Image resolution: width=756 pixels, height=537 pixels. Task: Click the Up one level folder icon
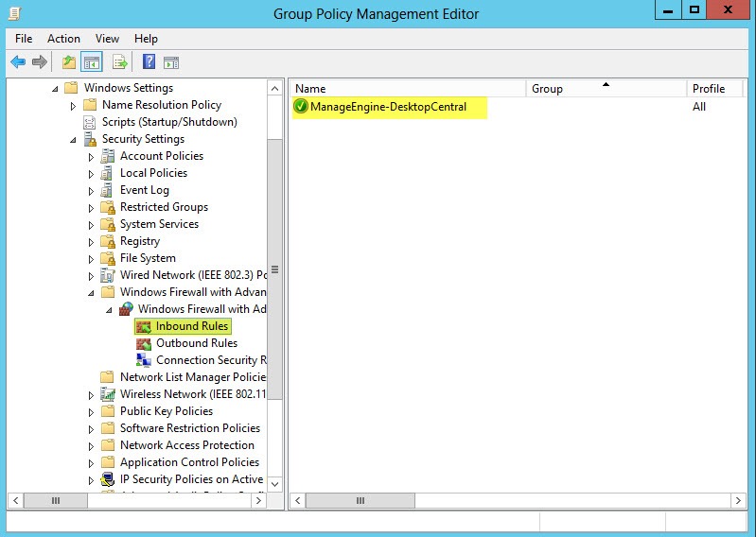(69, 62)
